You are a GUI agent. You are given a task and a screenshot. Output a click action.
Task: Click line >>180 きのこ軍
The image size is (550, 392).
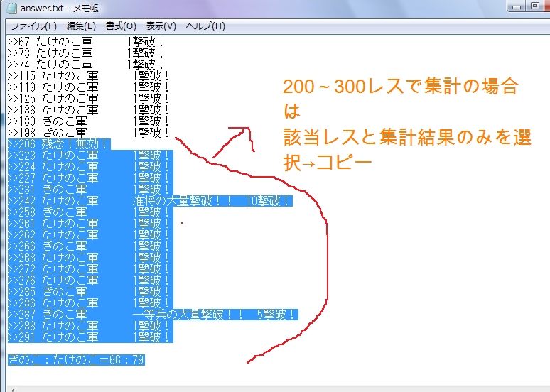88,121
